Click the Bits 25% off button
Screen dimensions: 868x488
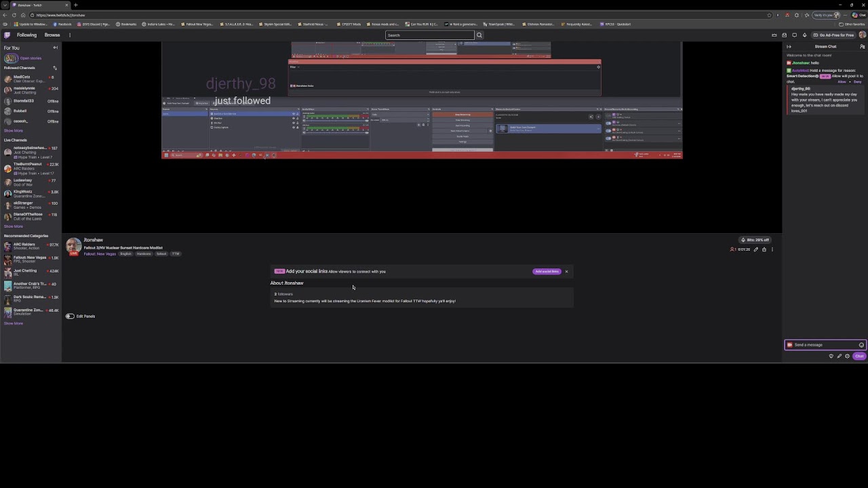tap(755, 240)
